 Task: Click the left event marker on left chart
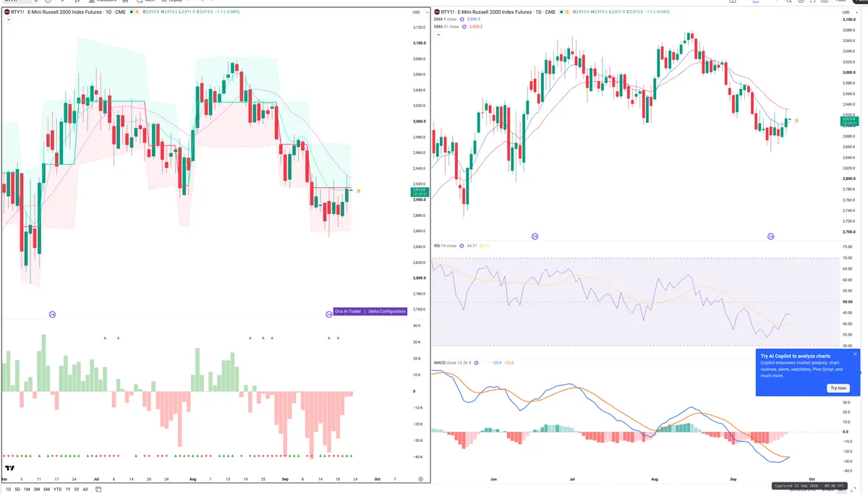(x=52, y=314)
